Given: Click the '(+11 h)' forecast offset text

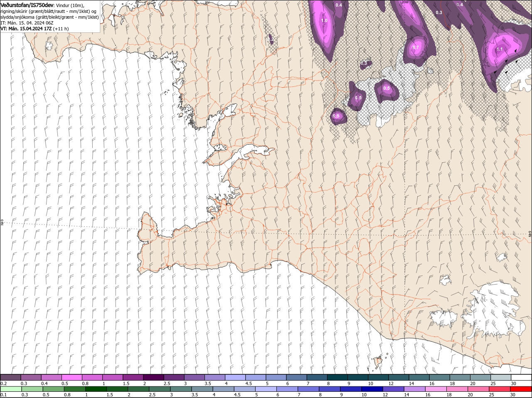Looking at the screenshot, I should [61, 29].
